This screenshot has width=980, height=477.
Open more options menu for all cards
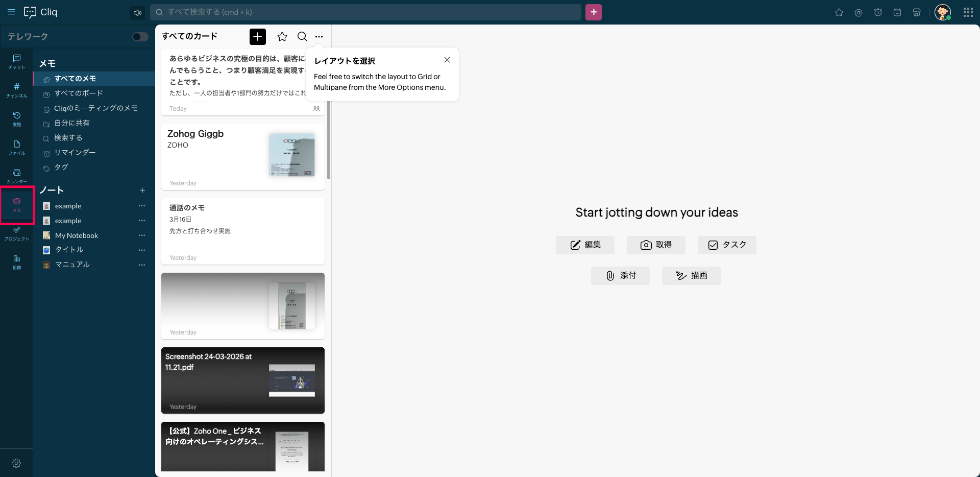pyautogui.click(x=319, y=37)
